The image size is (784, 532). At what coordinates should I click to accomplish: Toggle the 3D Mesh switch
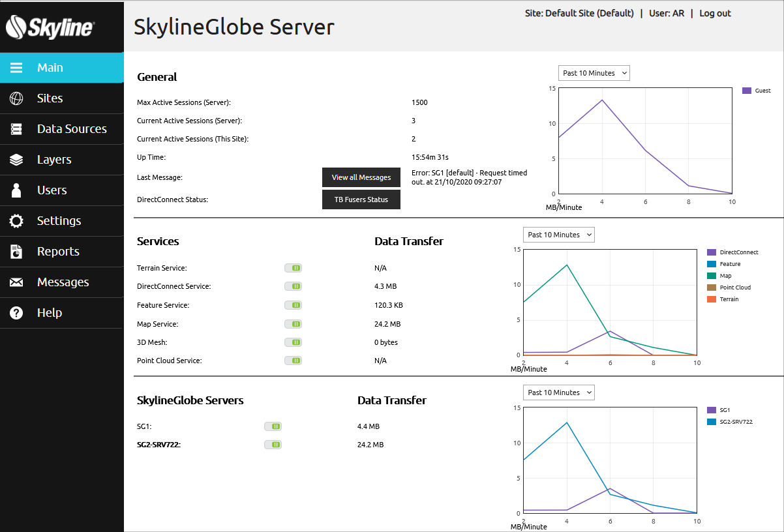tap(294, 342)
